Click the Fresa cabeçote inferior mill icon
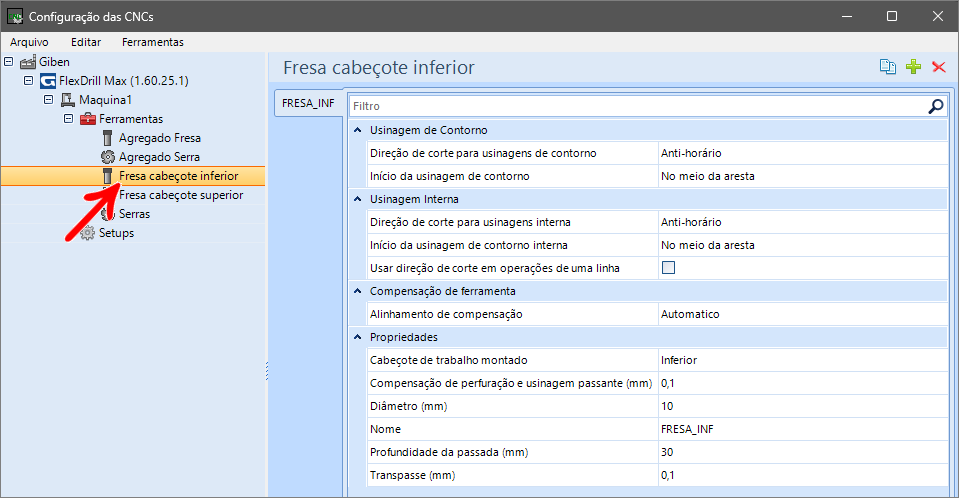The height and width of the screenshot is (498, 959). pos(108,176)
